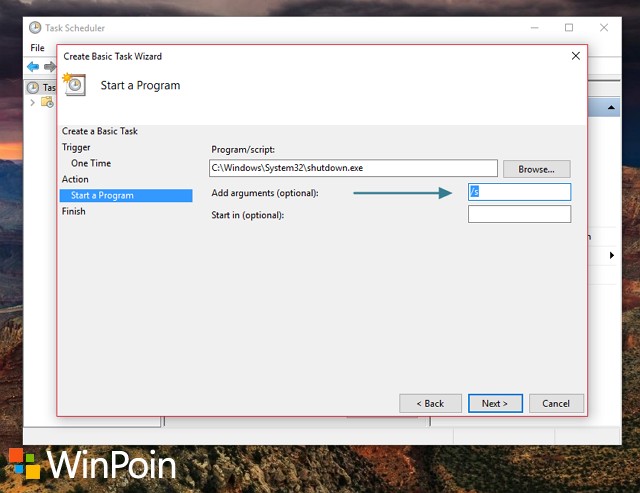
Task: Click the Start in optional field
Action: 519,214
